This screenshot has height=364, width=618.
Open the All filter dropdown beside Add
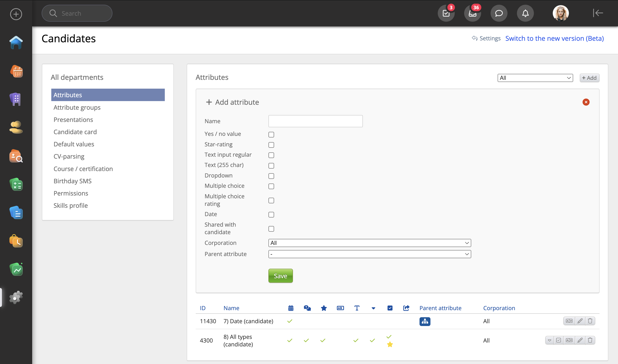pyautogui.click(x=535, y=78)
